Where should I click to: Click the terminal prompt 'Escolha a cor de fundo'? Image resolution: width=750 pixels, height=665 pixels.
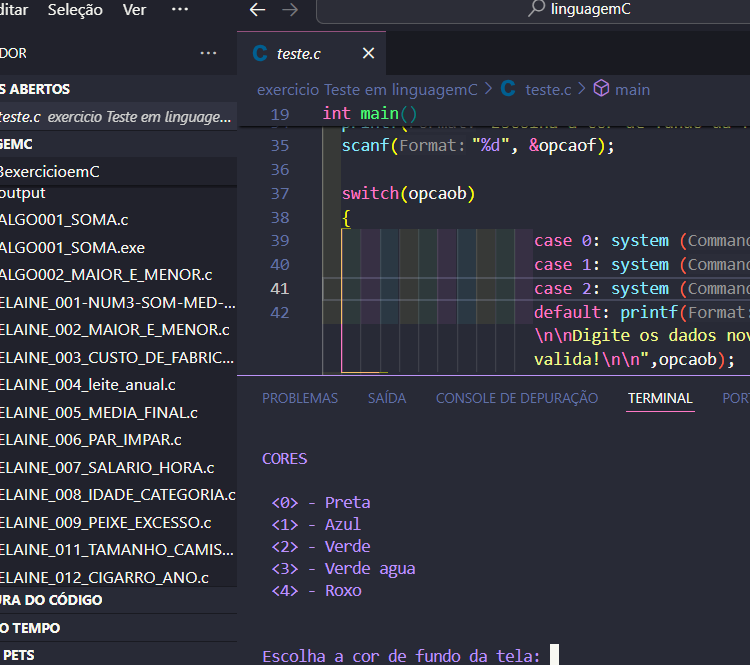click(401, 656)
